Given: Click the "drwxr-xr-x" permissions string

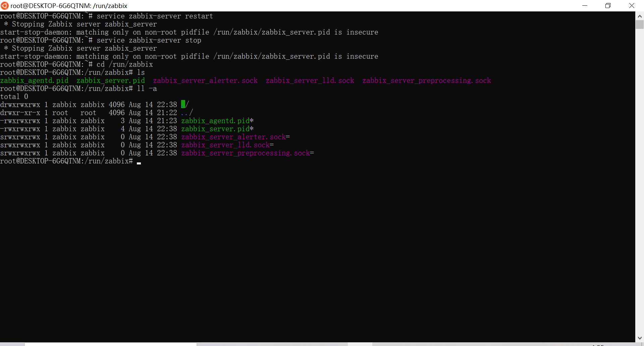Looking at the screenshot, I should [20, 113].
